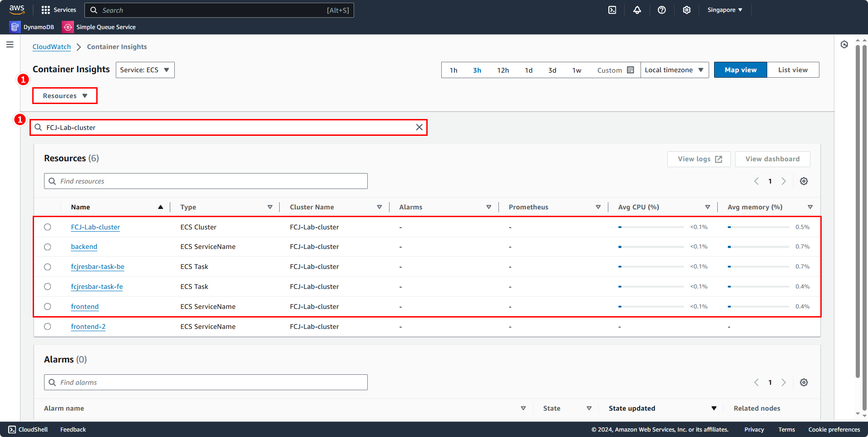Expand the Resources dropdown
868x437 pixels.
tap(65, 96)
